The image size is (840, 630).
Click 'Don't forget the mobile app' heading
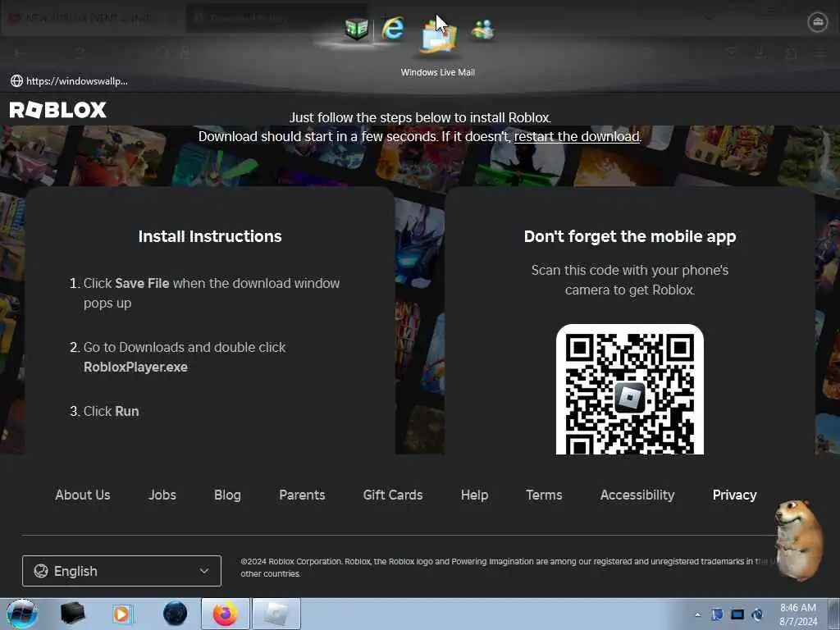tap(630, 236)
